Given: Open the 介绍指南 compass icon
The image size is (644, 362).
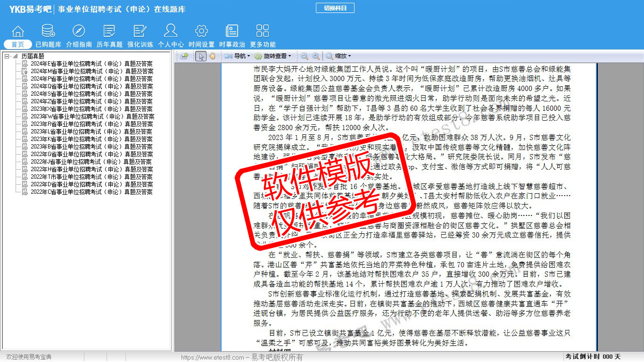Looking at the screenshot, I should [79, 32].
